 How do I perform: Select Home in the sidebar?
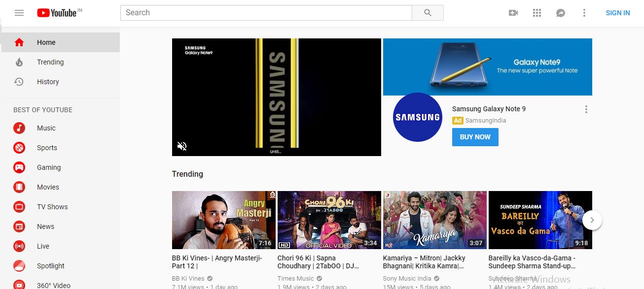click(60, 42)
